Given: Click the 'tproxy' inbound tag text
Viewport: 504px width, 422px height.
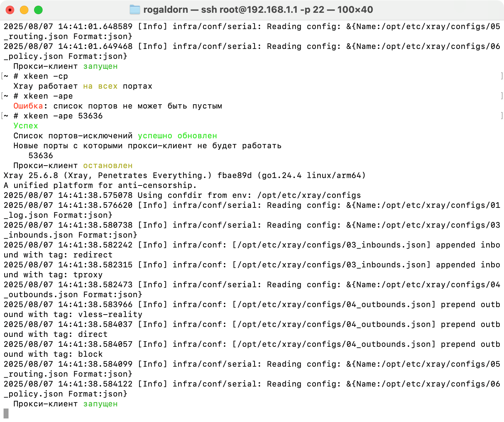Looking at the screenshot, I should pos(88,275).
